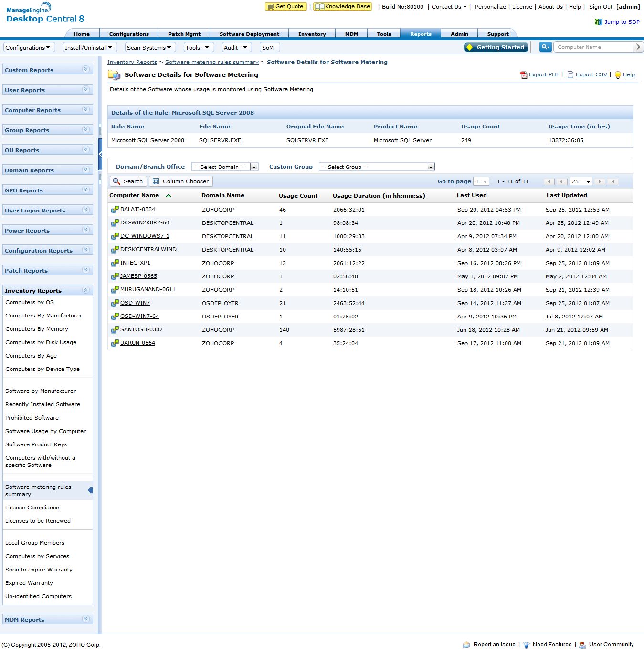Click the Report an Issue icon
The height and width of the screenshot is (656, 644).
pos(466,645)
